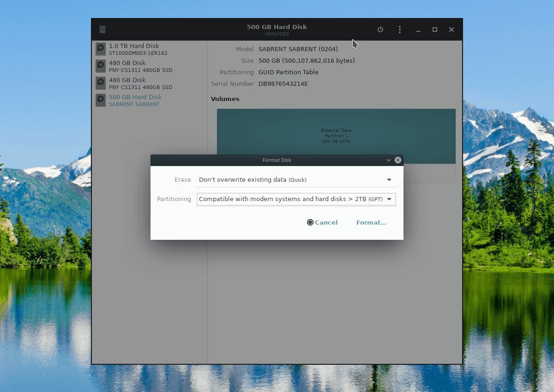Click the Disks app icon in the header bar
The width and height of the screenshot is (554, 392).
pos(102,29)
